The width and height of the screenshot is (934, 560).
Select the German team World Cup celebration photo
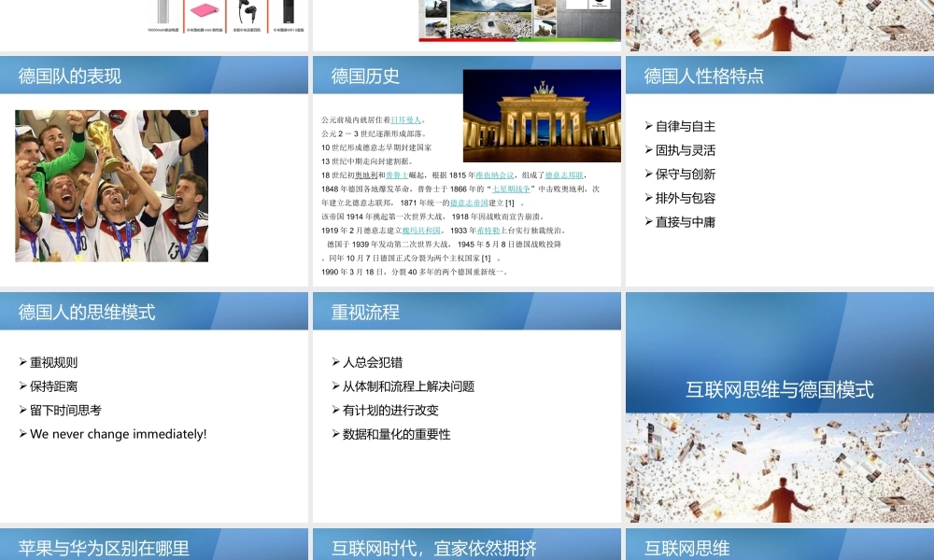[x=111, y=186]
